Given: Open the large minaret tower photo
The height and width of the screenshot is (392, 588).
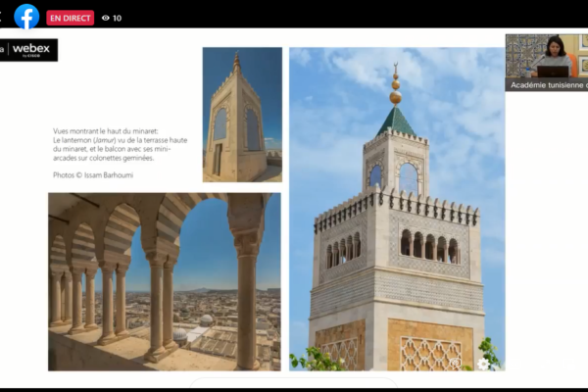Looking at the screenshot, I should (397, 209).
